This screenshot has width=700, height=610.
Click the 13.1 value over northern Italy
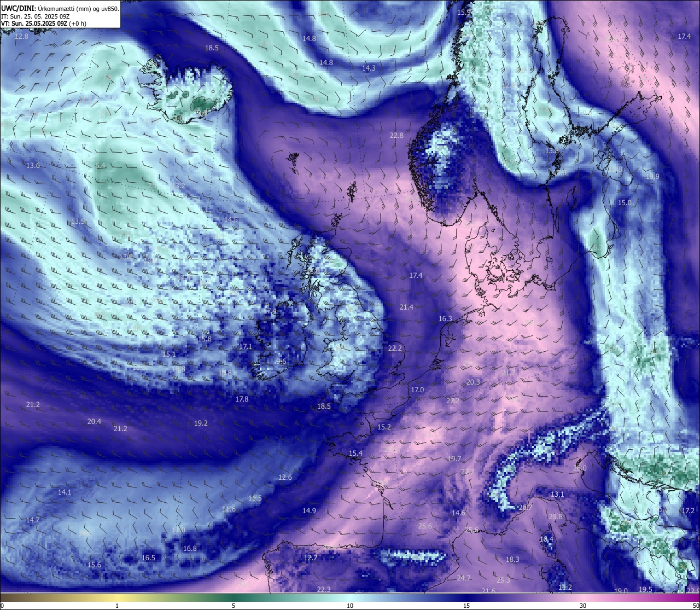pos(557,495)
